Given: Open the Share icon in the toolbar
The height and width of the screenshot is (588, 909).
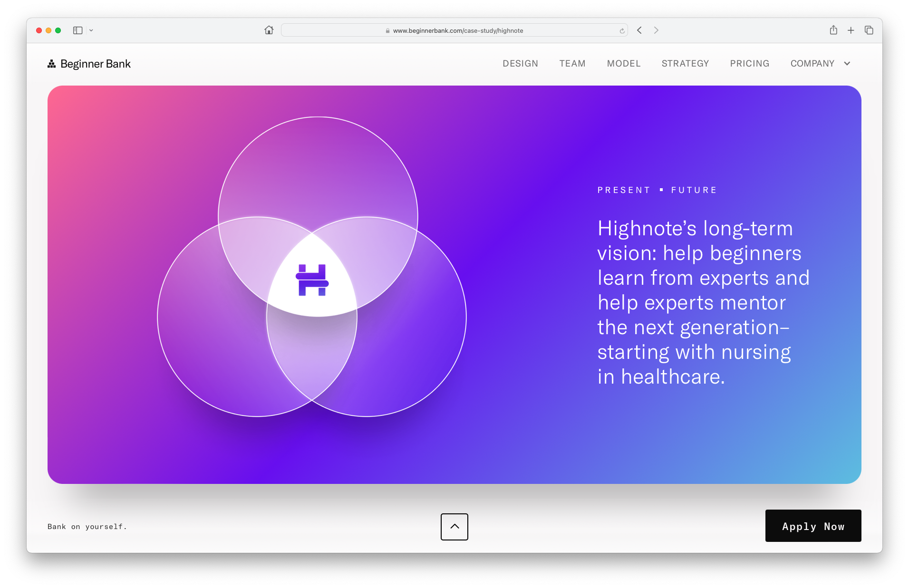Looking at the screenshot, I should pyautogui.click(x=833, y=30).
